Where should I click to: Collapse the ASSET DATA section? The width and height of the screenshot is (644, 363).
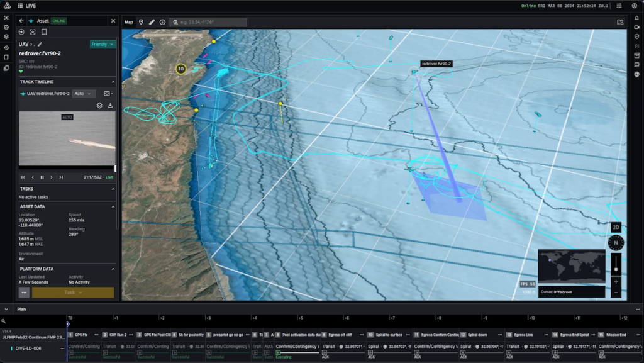click(x=113, y=207)
